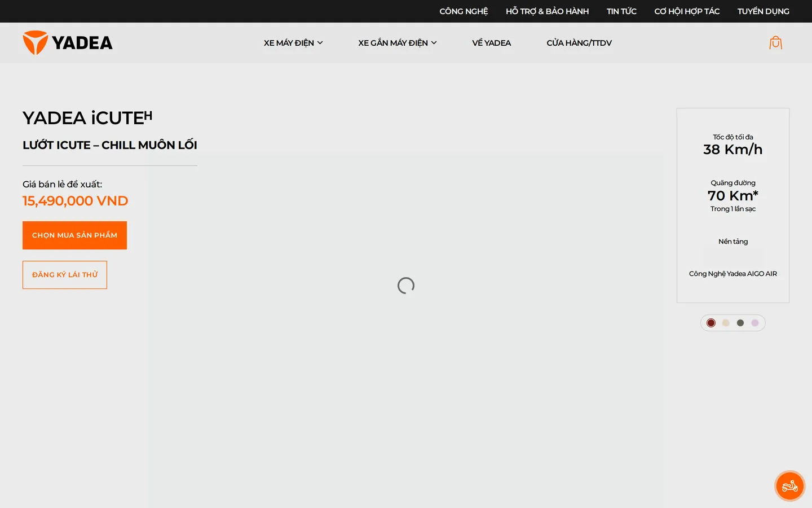The width and height of the screenshot is (812, 508).
Task: Click the 70 Km range value
Action: 732,195
